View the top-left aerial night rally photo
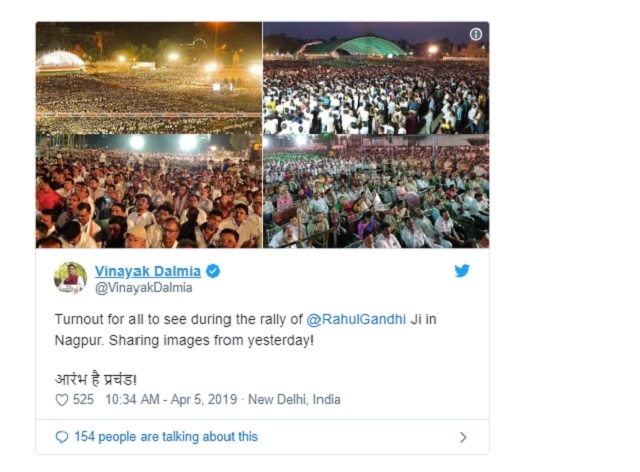The height and width of the screenshot is (472, 640). (x=149, y=78)
